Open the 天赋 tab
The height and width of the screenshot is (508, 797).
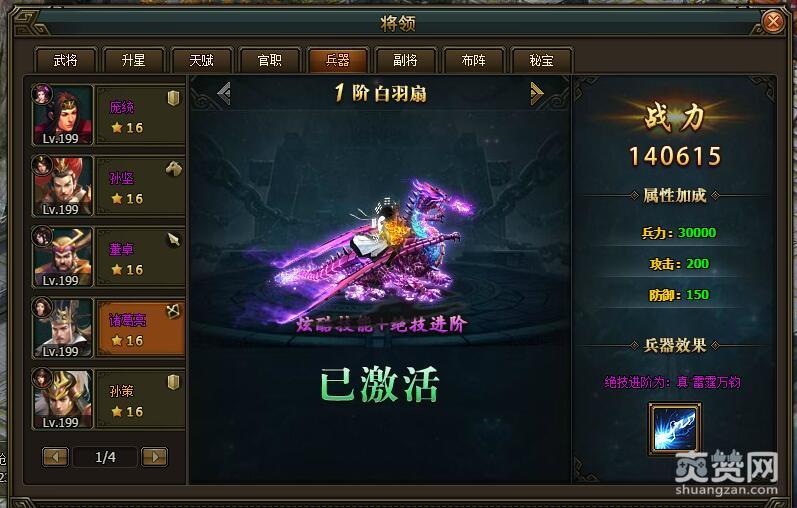(202, 61)
